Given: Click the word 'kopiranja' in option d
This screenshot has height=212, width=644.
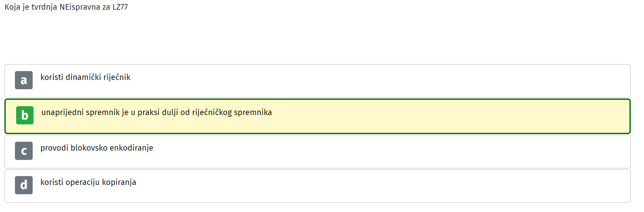Looking at the screenshot, I should tap(119, 182).
